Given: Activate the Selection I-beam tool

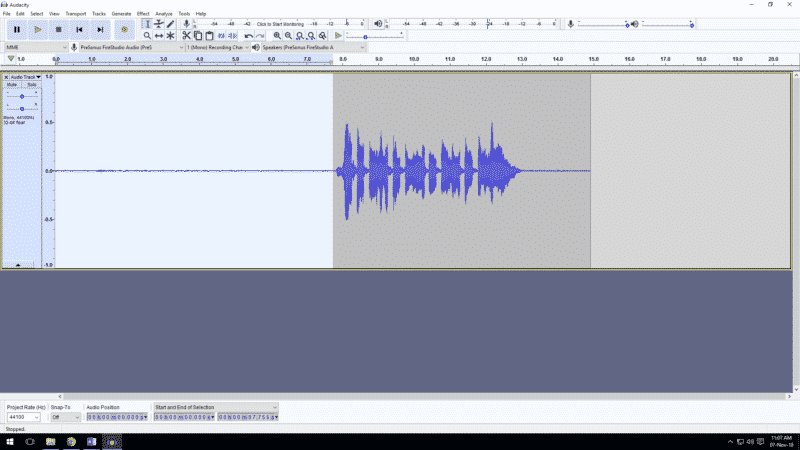Looking at the screenshot, I should pos(147,23).
